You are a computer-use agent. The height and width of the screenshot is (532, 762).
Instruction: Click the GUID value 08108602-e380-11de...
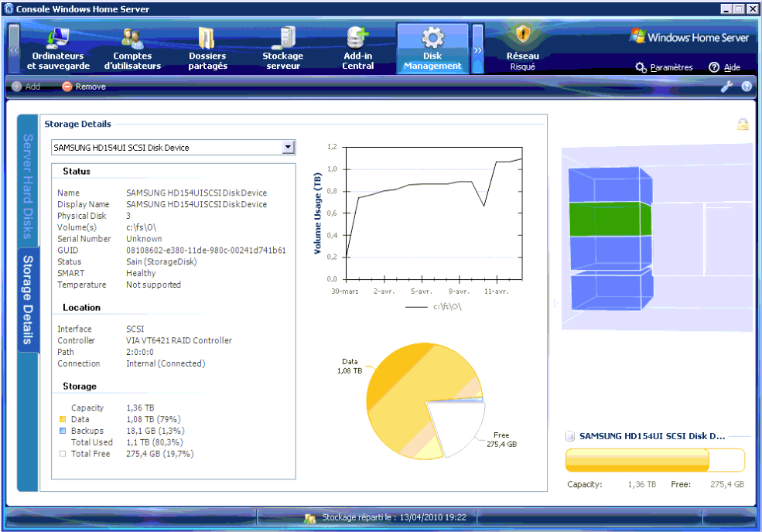pos(206,251)
